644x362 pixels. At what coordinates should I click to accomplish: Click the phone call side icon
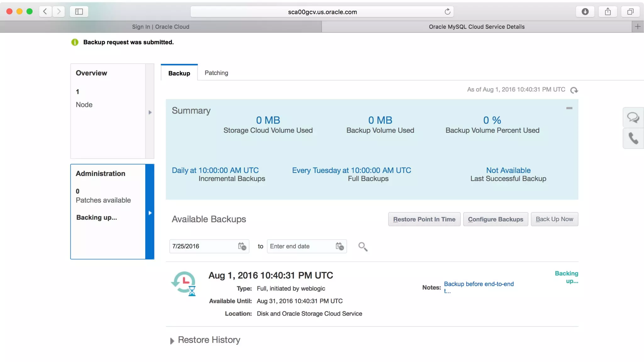pyautogui.click(x=633, y=138)
